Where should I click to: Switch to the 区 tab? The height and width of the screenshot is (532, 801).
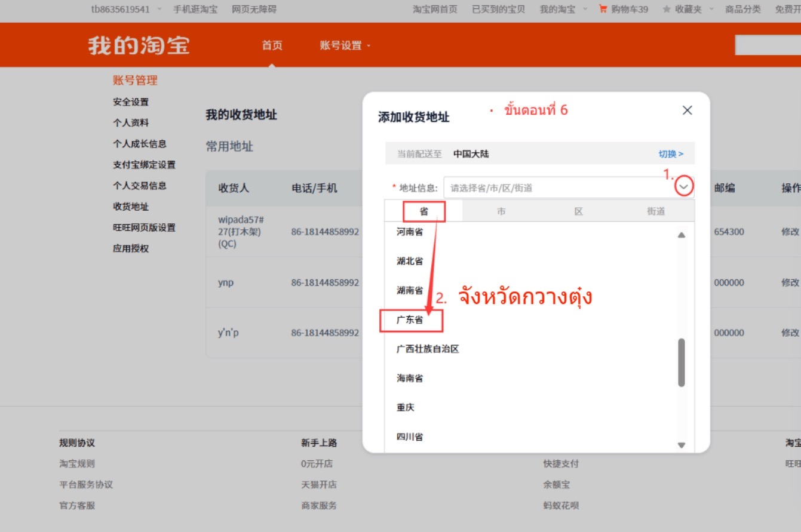[x=578, y=211]
